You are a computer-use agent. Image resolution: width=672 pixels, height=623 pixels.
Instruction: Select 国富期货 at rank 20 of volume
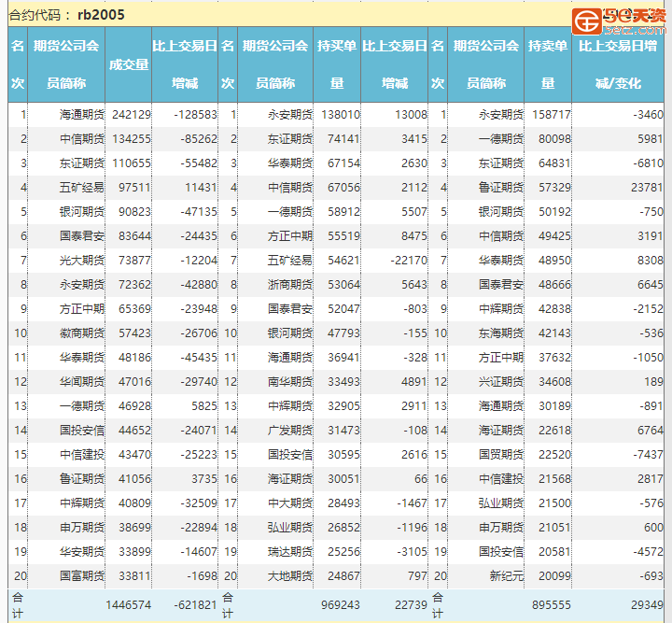coord(82,576)
